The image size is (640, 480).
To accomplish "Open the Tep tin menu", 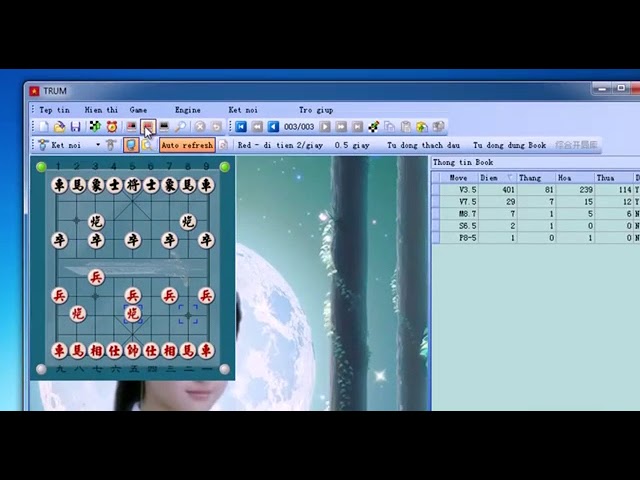I will click(54, 110).
